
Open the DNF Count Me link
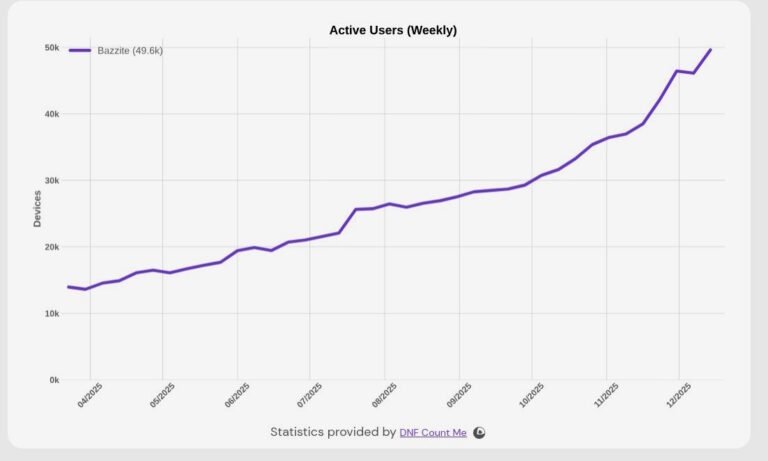coord(433,432)
